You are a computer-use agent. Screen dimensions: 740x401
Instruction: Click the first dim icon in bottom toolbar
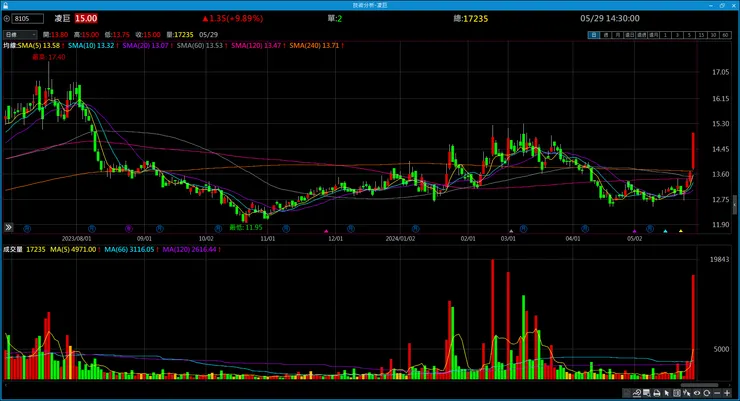(x=626, y=393)
